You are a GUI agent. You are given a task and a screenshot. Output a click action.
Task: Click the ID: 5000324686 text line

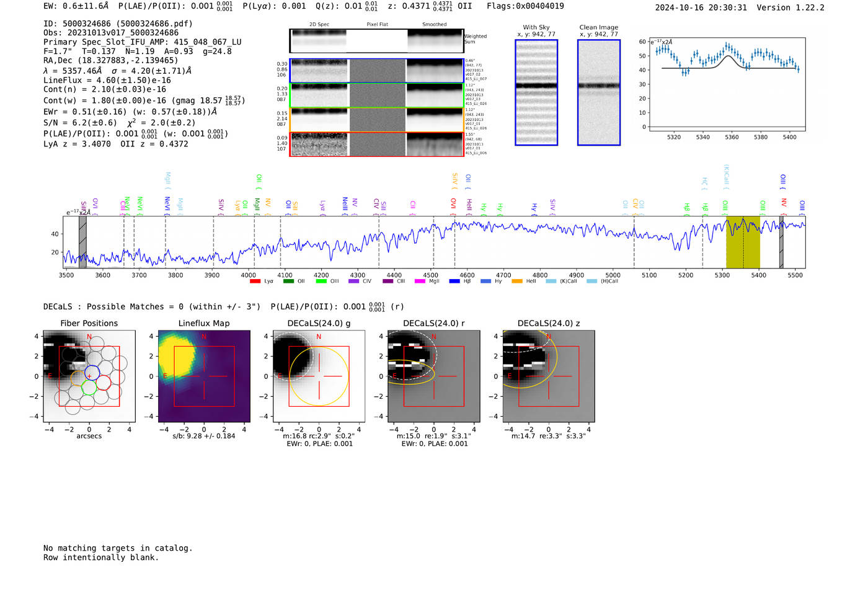pyautogui.click(x=118, y=24)
